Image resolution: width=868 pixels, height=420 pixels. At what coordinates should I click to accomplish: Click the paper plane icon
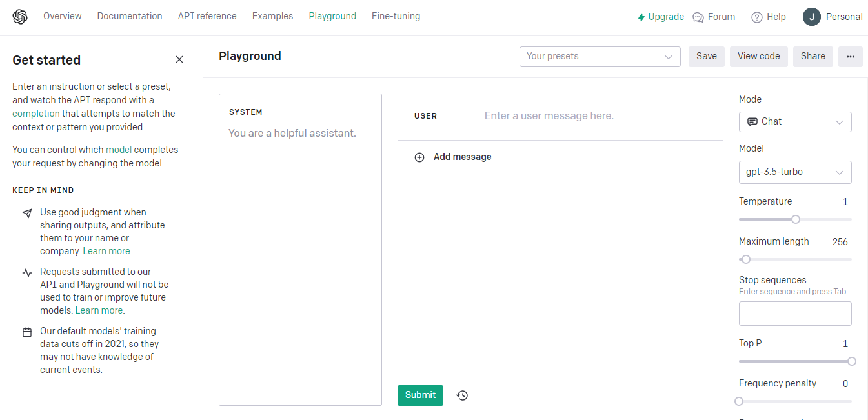26,213
